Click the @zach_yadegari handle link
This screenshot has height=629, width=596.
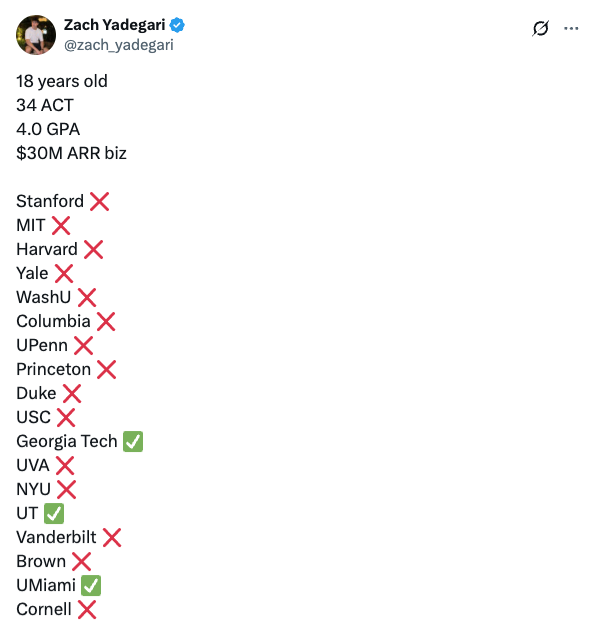tap(119, 45)
